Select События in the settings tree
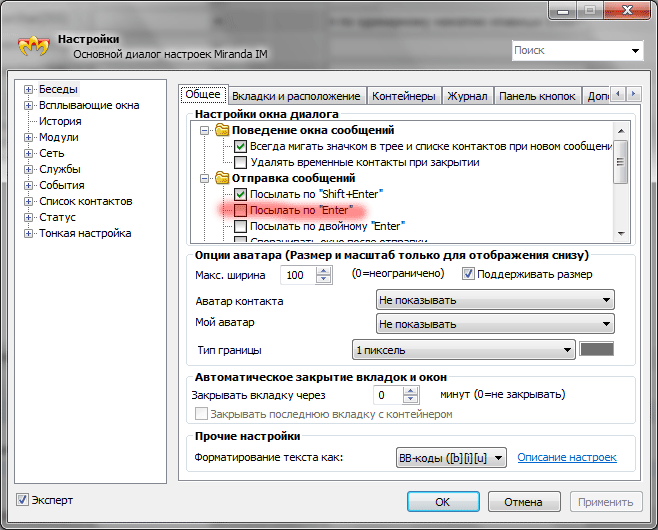Screen dimensions: 658x530 (62, 185)
